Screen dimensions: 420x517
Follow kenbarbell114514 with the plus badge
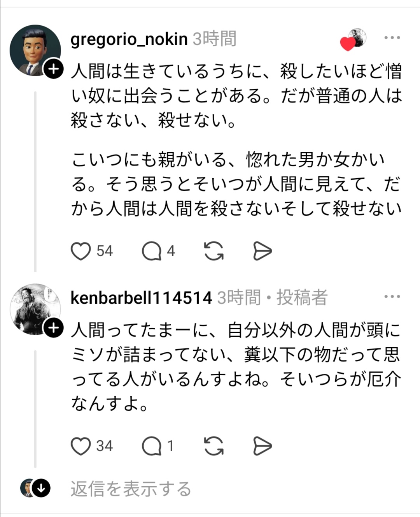point(54,328)
